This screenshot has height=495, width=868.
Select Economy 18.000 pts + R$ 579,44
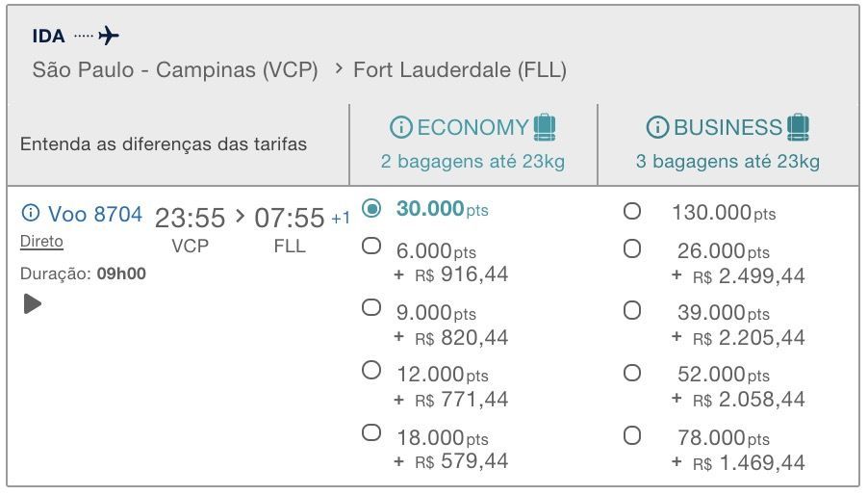(371, 432)
